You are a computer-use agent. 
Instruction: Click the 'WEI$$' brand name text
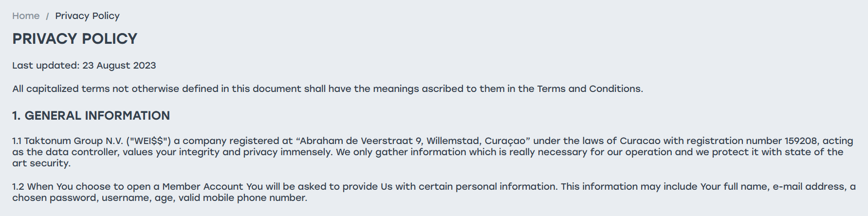149,141
